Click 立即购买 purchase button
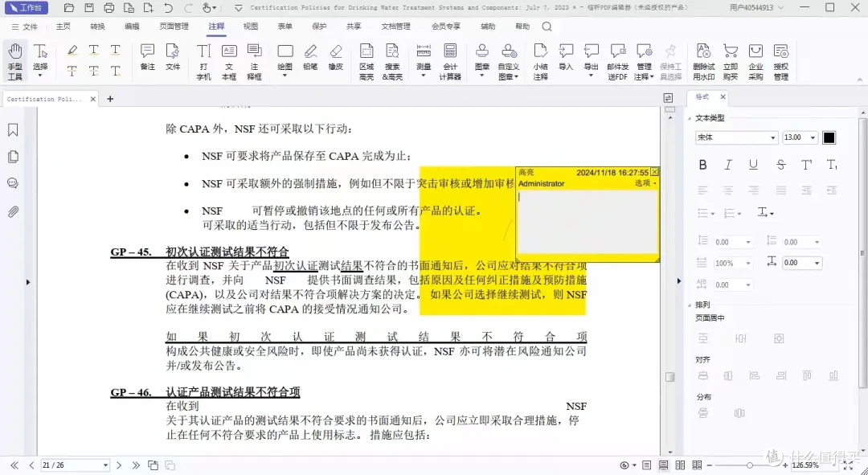The image size is (868, 475). [x=730, y=61]
